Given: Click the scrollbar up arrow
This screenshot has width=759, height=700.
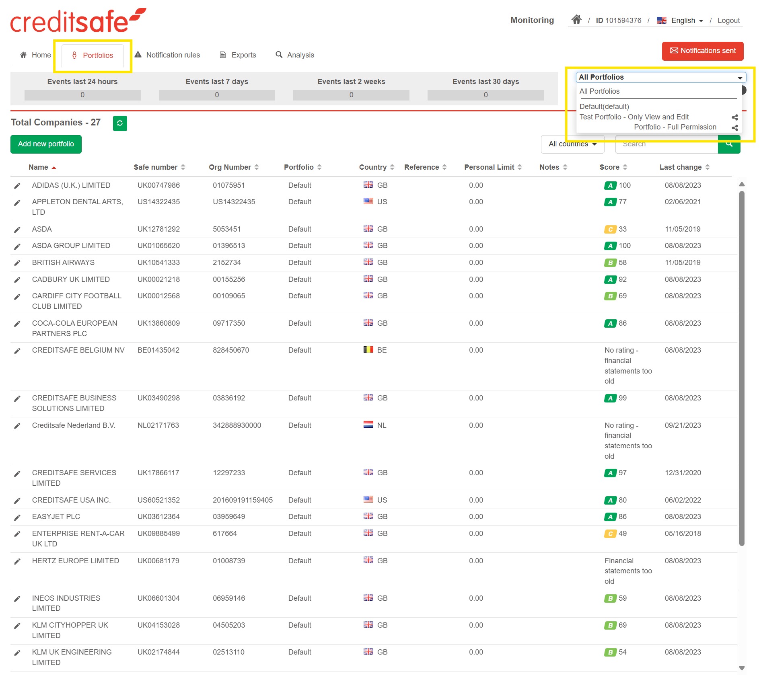Looking at the screenshot, I should (x=742, y=184).
